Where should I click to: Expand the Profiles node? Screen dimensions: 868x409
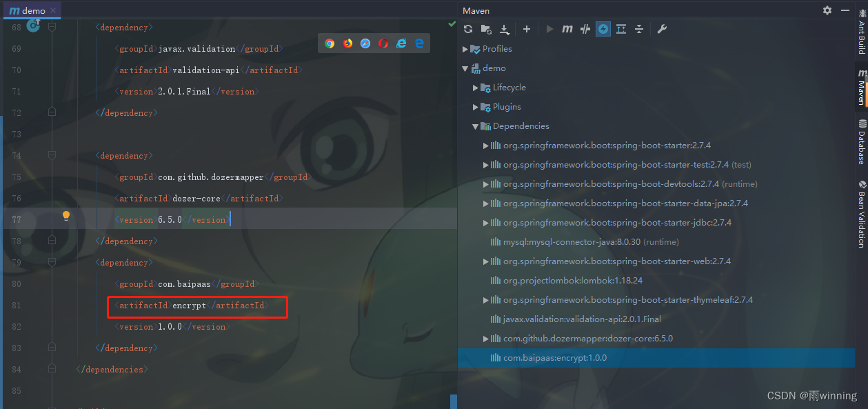465,49
